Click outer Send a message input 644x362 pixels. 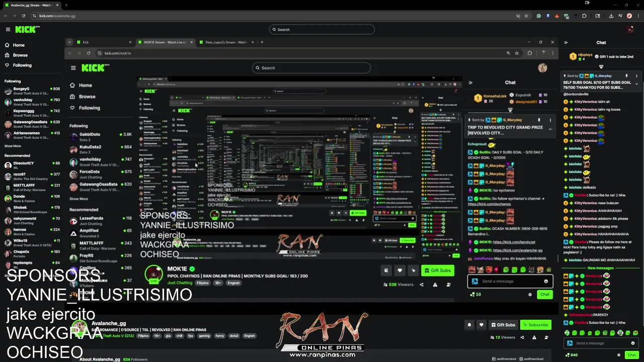click(601, 343)
